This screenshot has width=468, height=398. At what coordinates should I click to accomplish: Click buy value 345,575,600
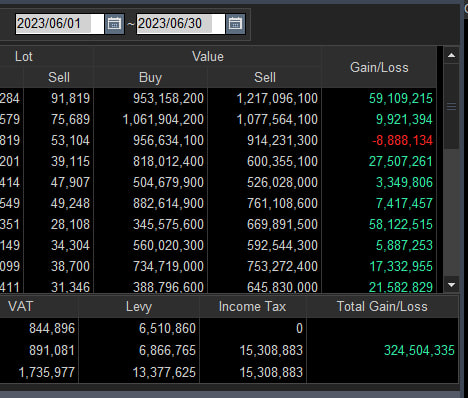[168, 224]
